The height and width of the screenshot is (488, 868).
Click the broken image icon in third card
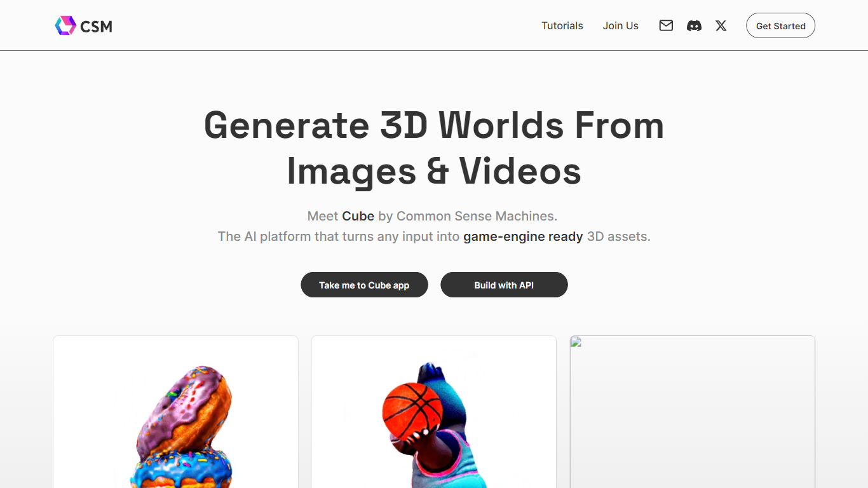[x=576, y=342]
